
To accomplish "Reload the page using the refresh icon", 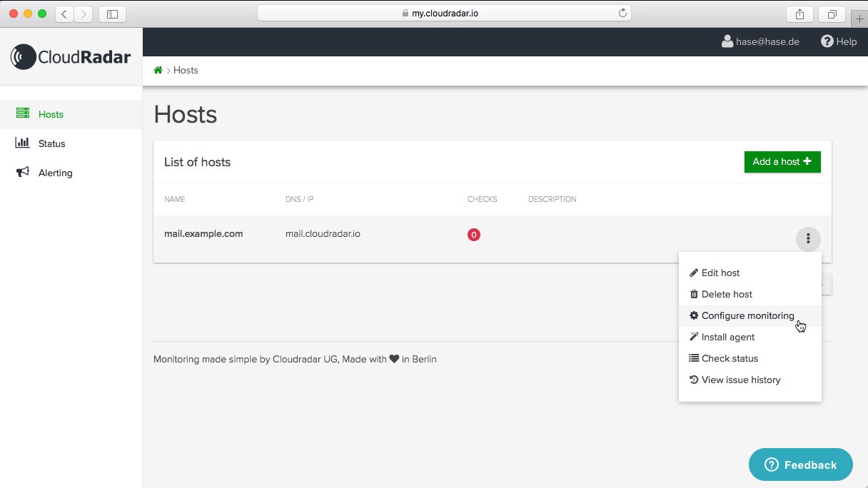I will (622, 13).
